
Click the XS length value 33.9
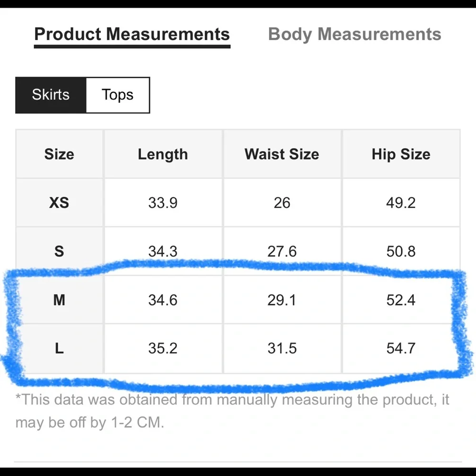[163, 203]
